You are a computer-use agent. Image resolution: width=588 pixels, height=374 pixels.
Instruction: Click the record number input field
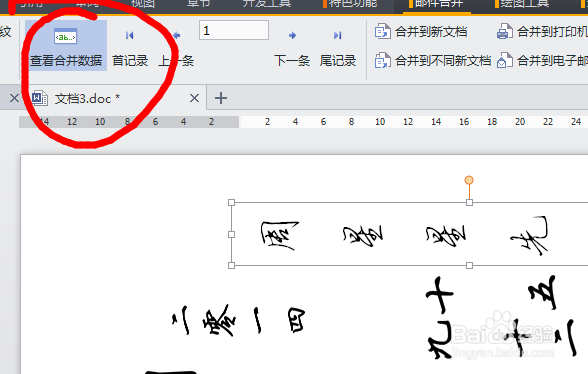(234, 30)
